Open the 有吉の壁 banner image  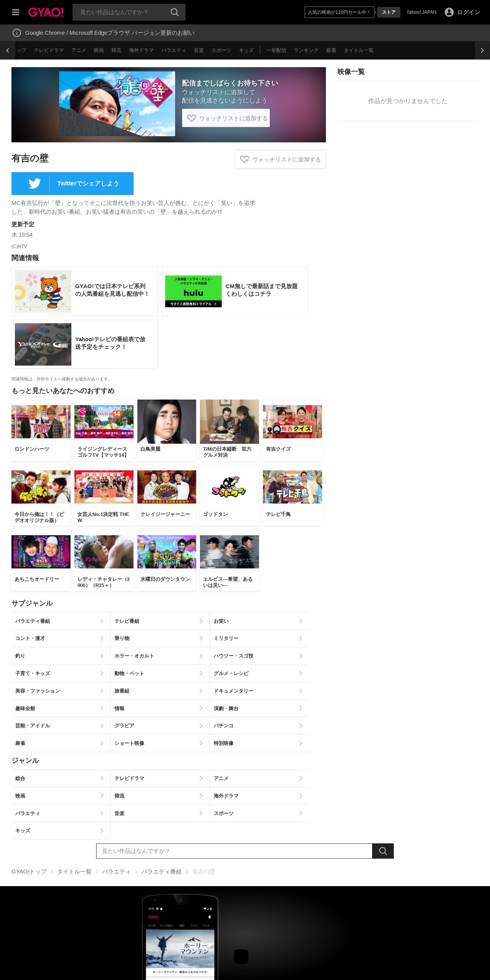tap(117, 104)
